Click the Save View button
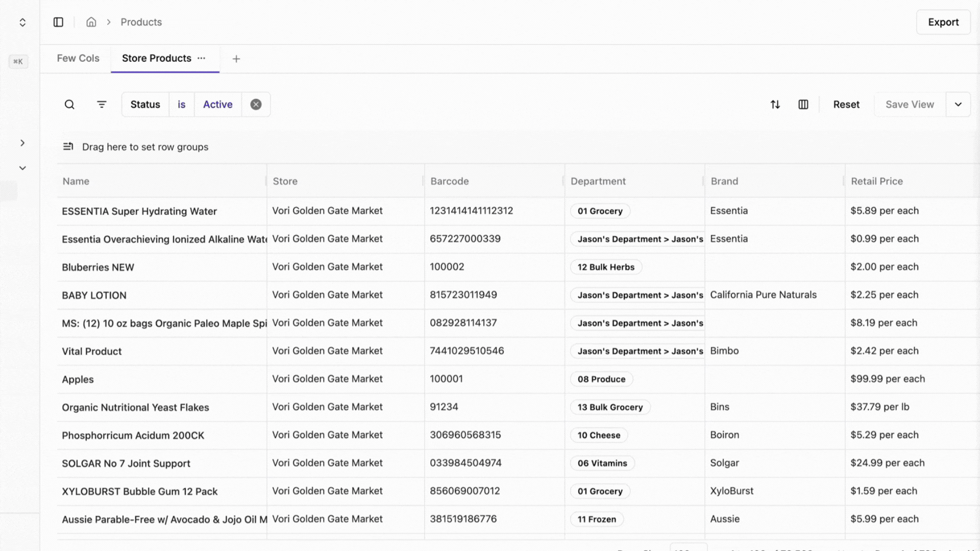This screenshot has height=551, width=980. (x=910, y=105)
